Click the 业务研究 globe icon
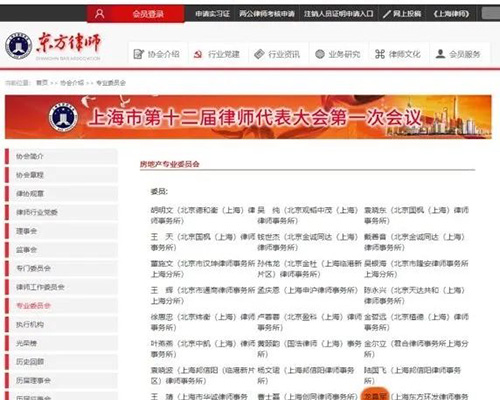The width and height of the screenshot is (500, 400). pyautogui.click(x=320, y=54)
